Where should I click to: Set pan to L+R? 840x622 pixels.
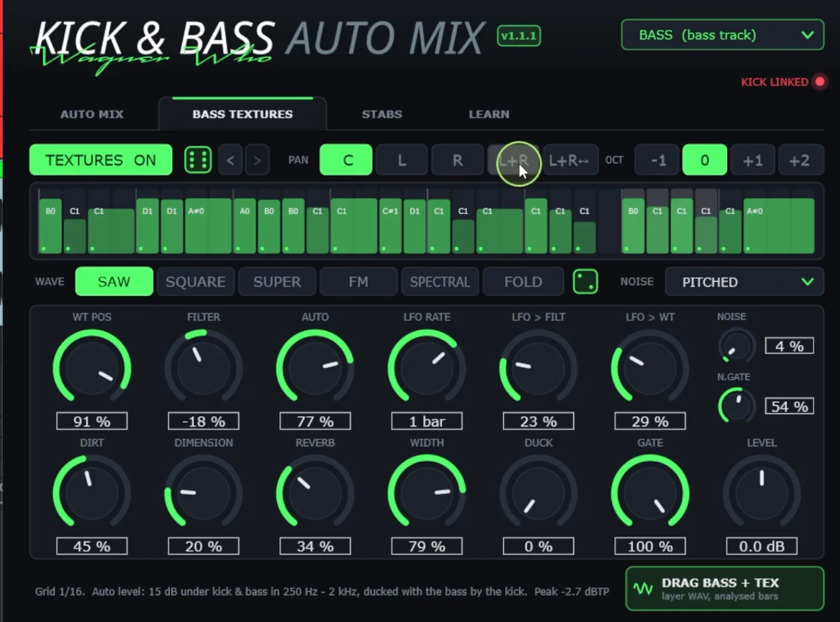click(x=514, y=160)
